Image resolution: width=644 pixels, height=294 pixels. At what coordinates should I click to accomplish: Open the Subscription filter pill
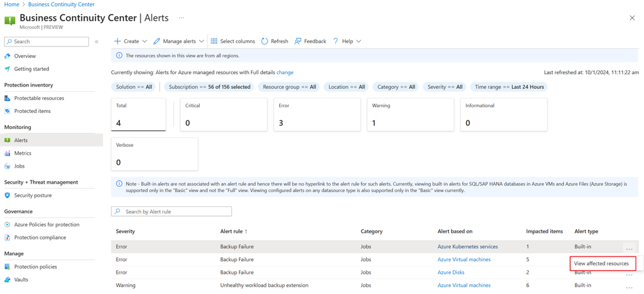[210, 87]
